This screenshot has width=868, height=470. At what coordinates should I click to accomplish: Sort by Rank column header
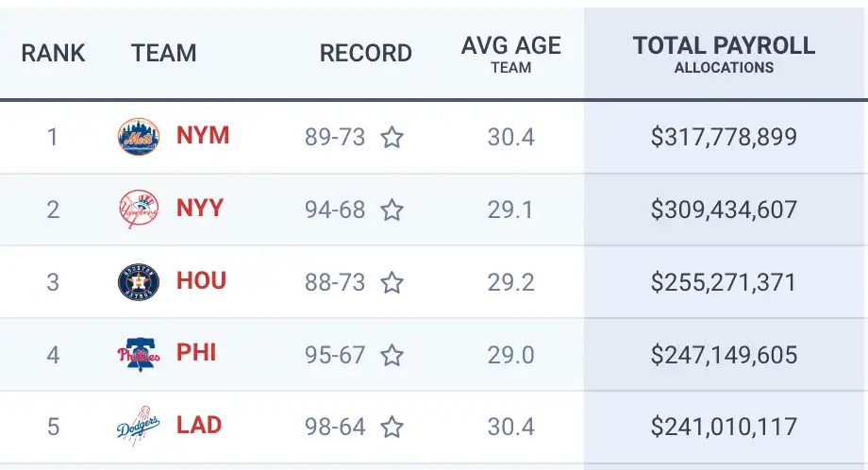coord(53,53)
